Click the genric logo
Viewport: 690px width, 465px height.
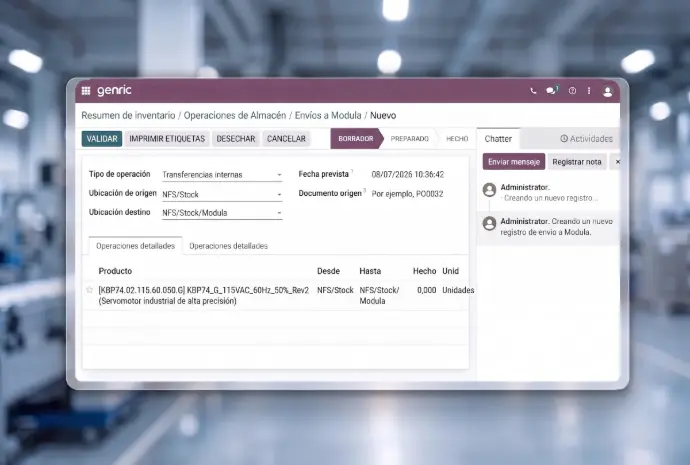[114, 90]
